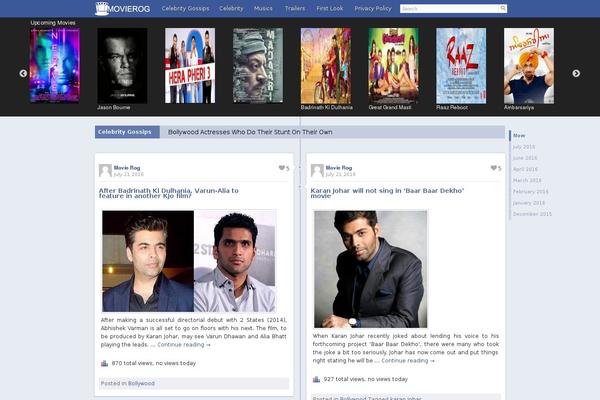The height and width of the screenshot is (400, 600).
Task: Show previous upcoming movies with left arrow
Action: [23, 73]
